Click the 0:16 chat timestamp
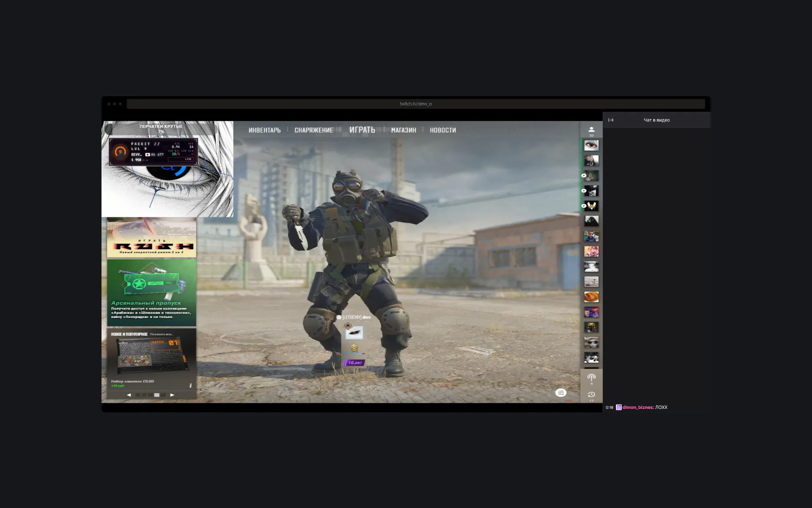The height and width of the screenshot is (508, 812). click(x=609, y=408)
